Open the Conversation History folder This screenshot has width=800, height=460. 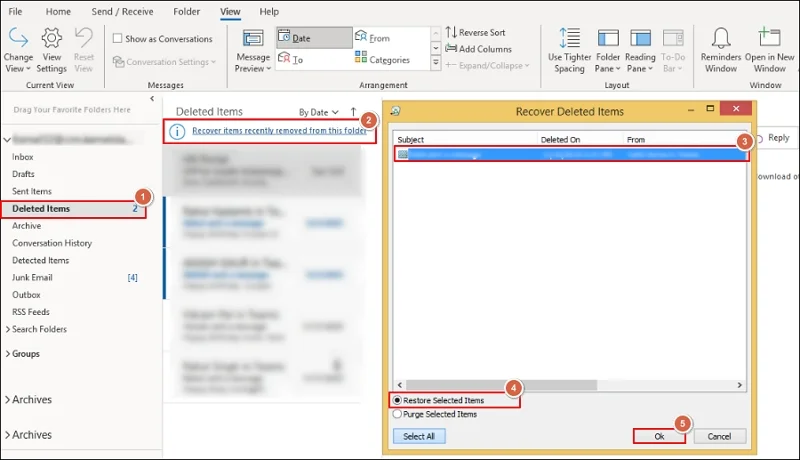52,243
